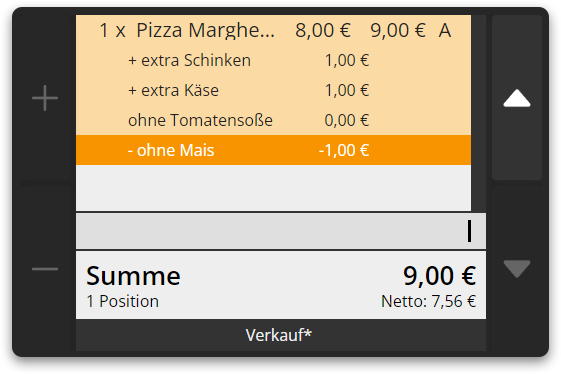The height and width of the screenshot is (374, 561).
Task: Click the 1 Position count label
Action: pyautogui.click(x=122, y=301)
